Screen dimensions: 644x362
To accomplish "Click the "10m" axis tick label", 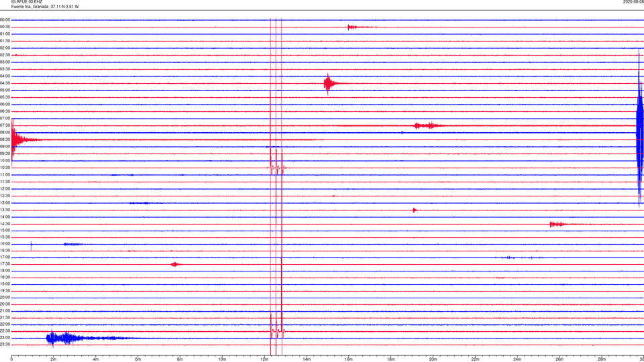I will point(222,359).
